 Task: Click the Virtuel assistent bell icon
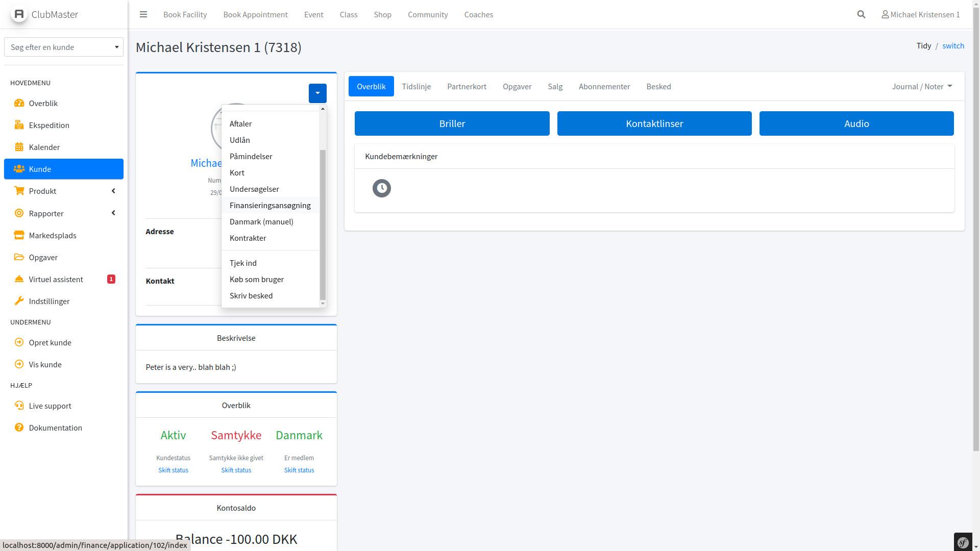pyautogui.click(x=19, y=279)
